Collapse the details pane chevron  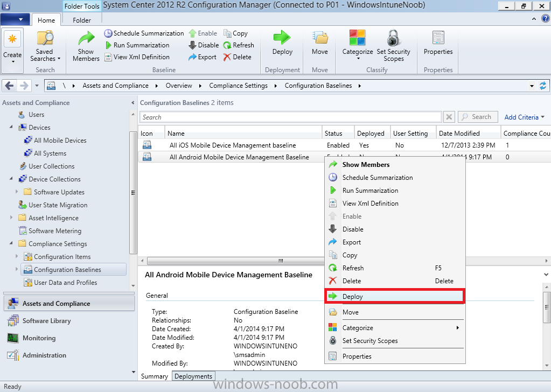546,274
